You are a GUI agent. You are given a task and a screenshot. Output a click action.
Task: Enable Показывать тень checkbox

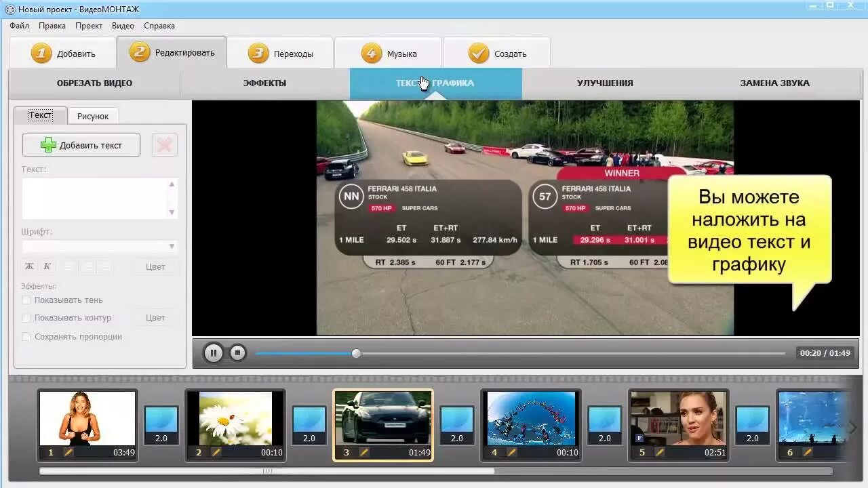pyautogui.click(x=26, y=300)
